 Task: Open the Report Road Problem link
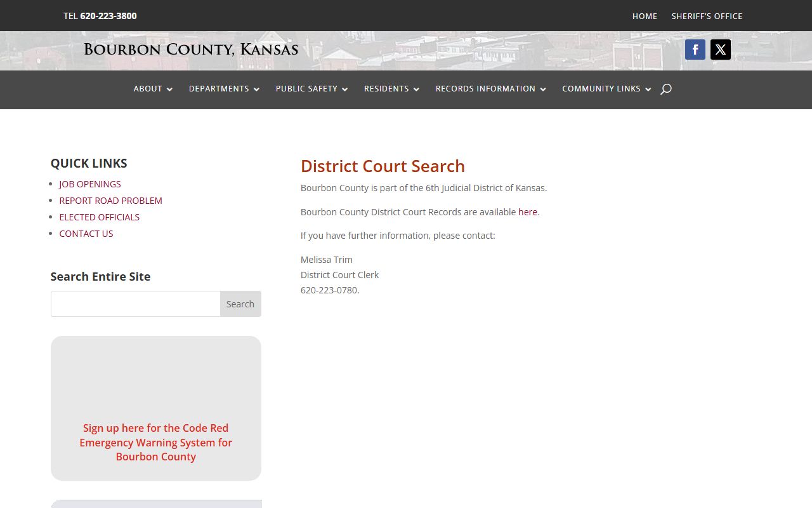pos(110,201)
